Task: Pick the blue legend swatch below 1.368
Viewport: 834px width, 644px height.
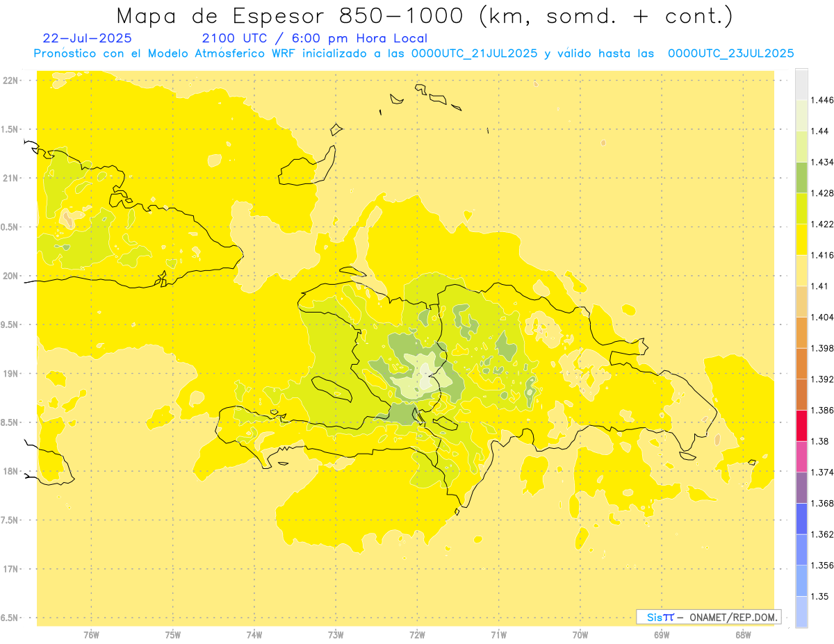Action: [x=801, y=518]
